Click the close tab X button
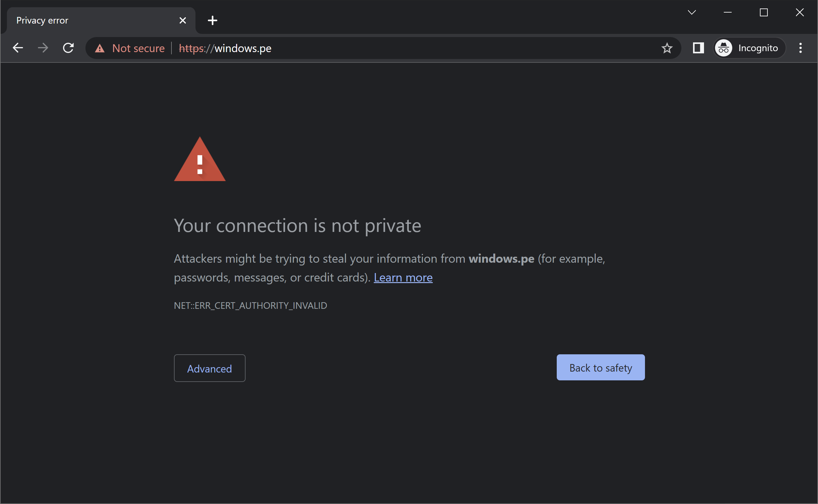 pos(182,20)
